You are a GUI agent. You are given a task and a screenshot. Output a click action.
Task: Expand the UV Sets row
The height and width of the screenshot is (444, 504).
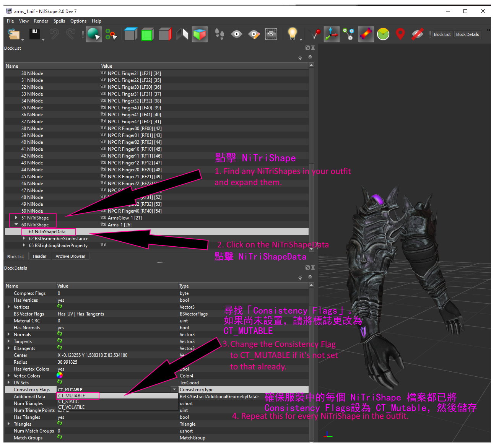tap(8, 382)
